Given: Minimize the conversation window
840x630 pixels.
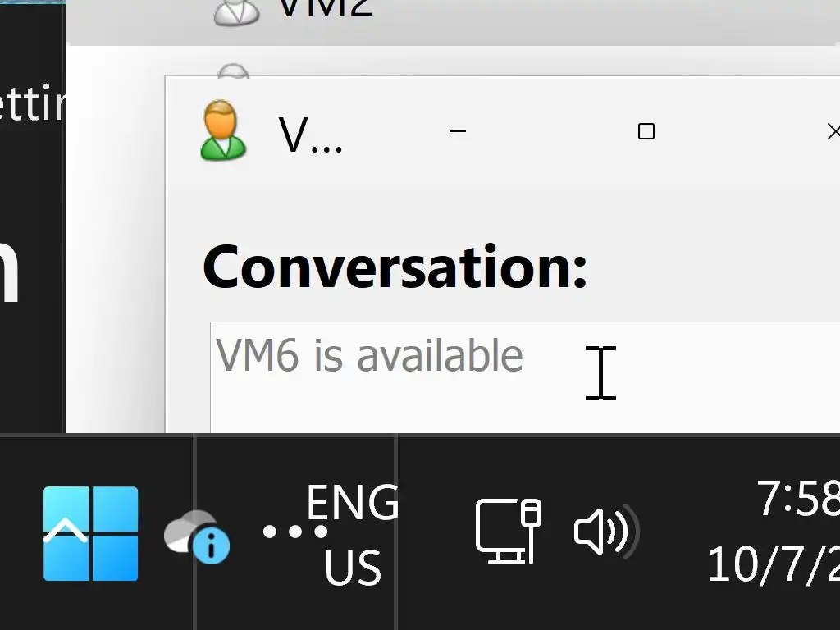Looking at the screenshot, I should [458, 131].
